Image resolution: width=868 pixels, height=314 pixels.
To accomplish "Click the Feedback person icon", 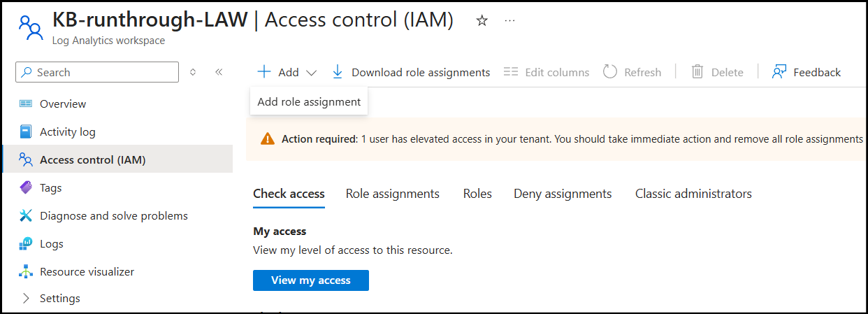I will pyautogui.click(x=779, y=72).
